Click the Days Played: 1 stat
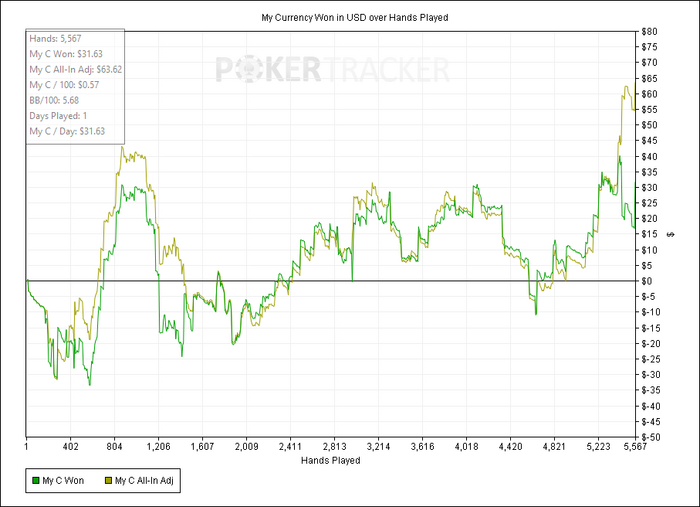The width and height of the screenshot is (700, 507). coord(58,116)
